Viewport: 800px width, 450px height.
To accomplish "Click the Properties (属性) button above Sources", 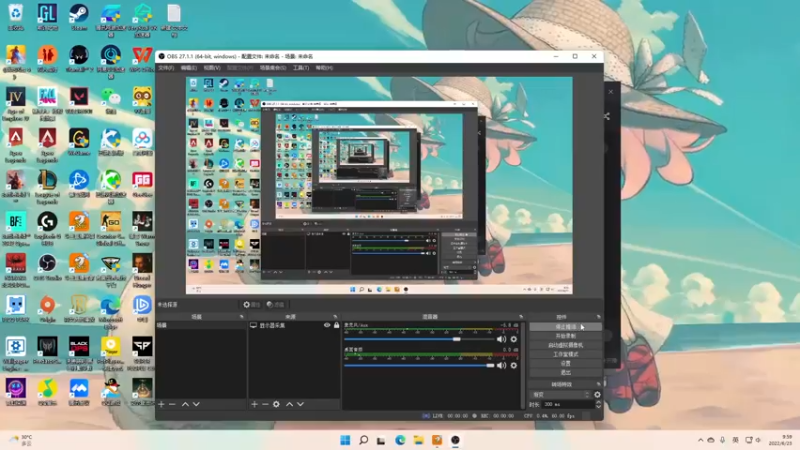I will (x=252, y=305).
